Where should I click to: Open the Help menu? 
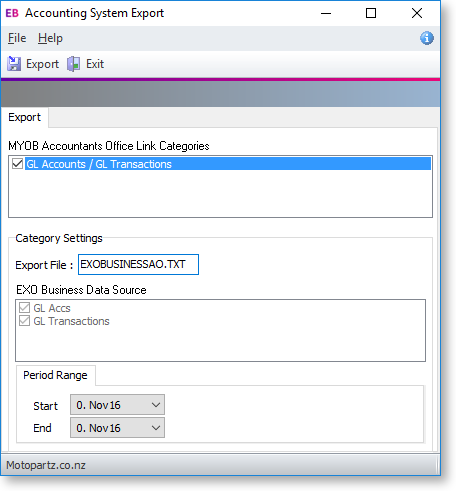pyautogui.click(x=50, y=38)
